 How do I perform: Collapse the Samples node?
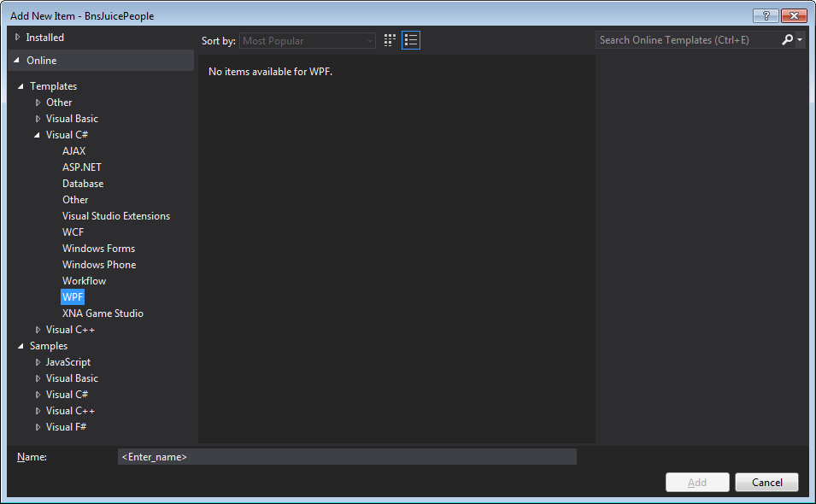click(x=21, y=346)
